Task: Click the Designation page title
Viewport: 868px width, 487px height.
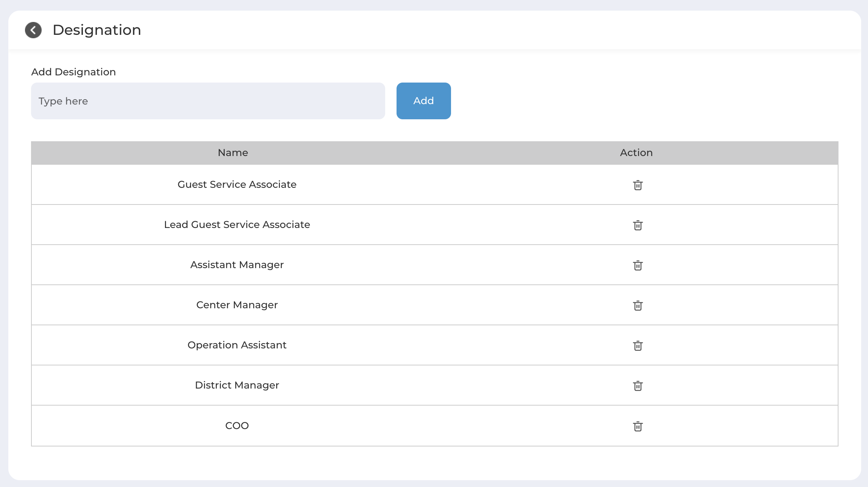Action: click(97, 30)
